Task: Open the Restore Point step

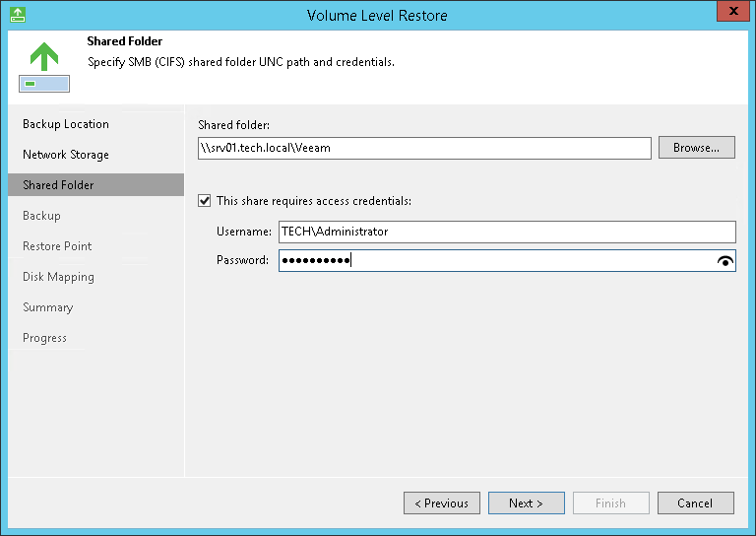Action: (57, 246)
